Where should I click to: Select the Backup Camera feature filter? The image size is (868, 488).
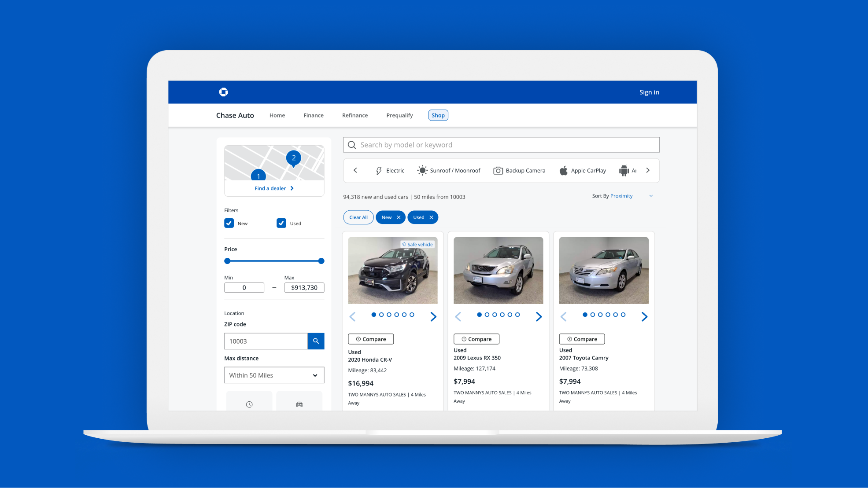(x=519, y=171)
